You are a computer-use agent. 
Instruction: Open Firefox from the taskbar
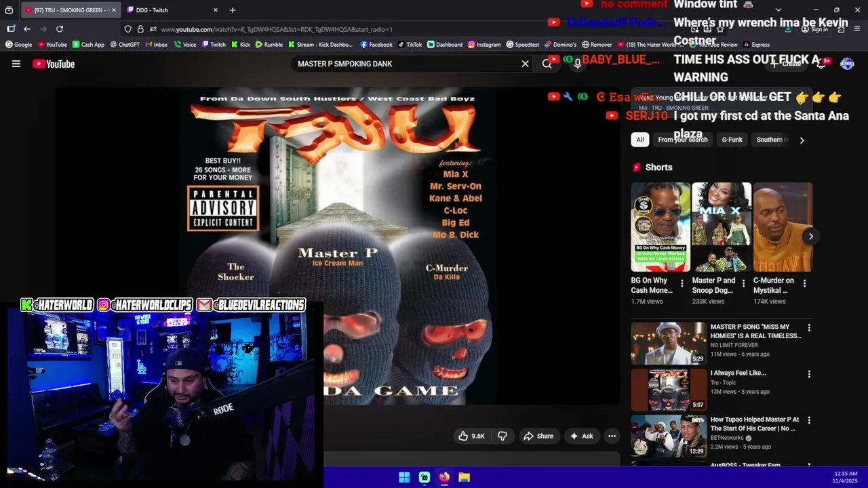coord(444,477)
